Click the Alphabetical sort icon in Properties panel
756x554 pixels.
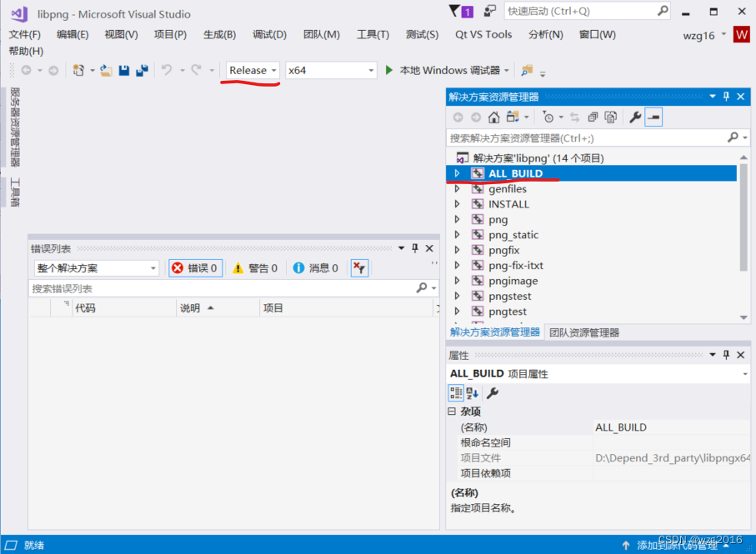click(x=473, y=392)
